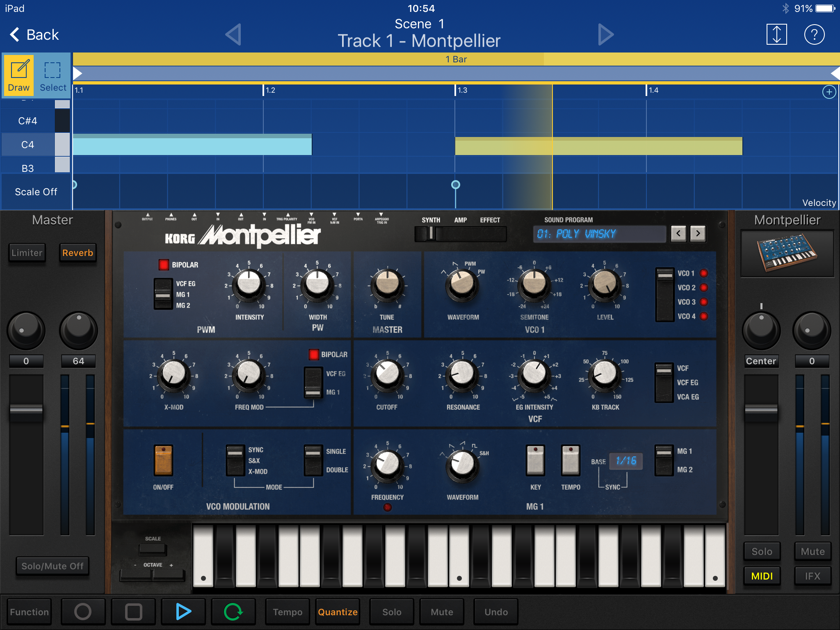
Task: Enable the master Limiter
Action: click(x=27, y=253)
